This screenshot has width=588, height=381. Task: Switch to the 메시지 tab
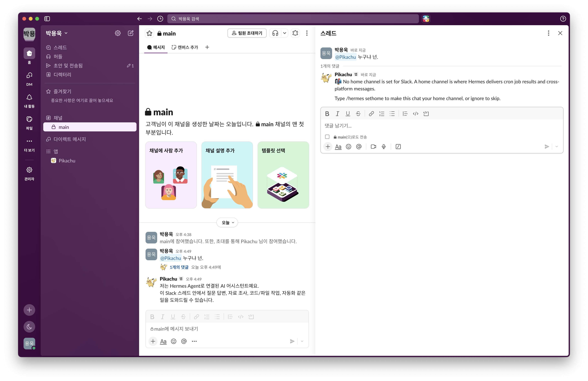pos(156,47)
